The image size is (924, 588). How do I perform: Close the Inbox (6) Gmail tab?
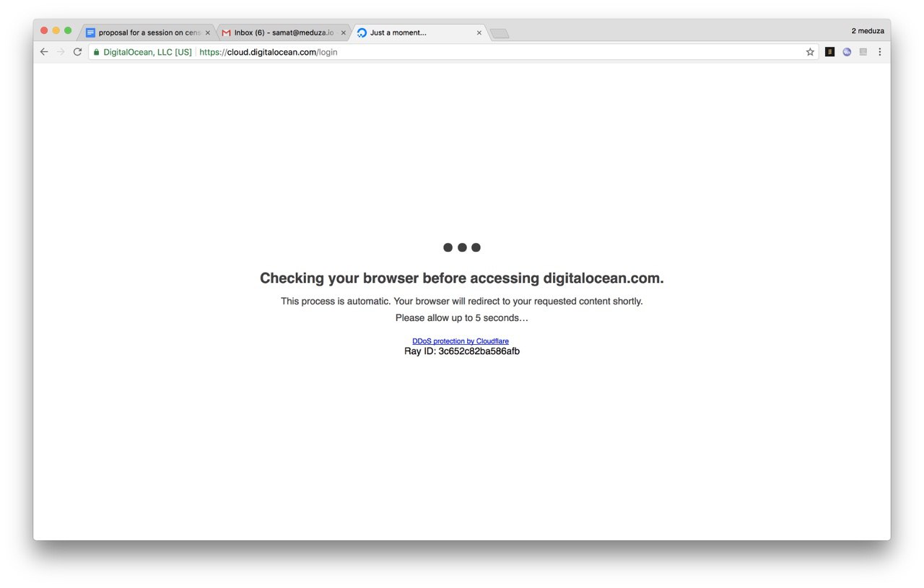[x=344, y=32]
